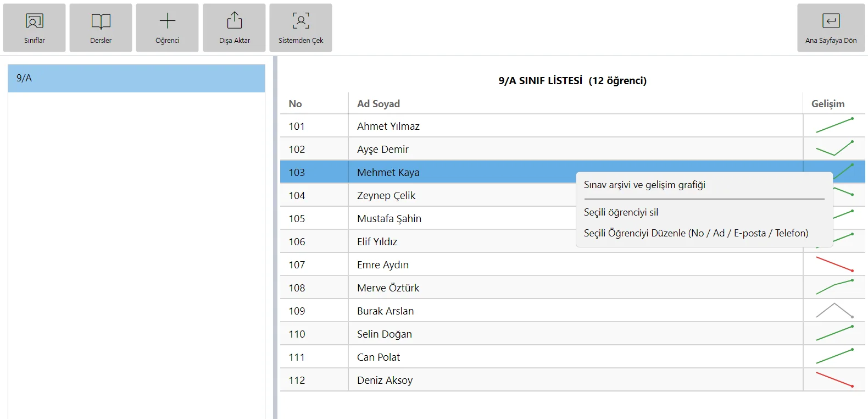
Task: Open the Dersler book icon
Action: [101, 21]
